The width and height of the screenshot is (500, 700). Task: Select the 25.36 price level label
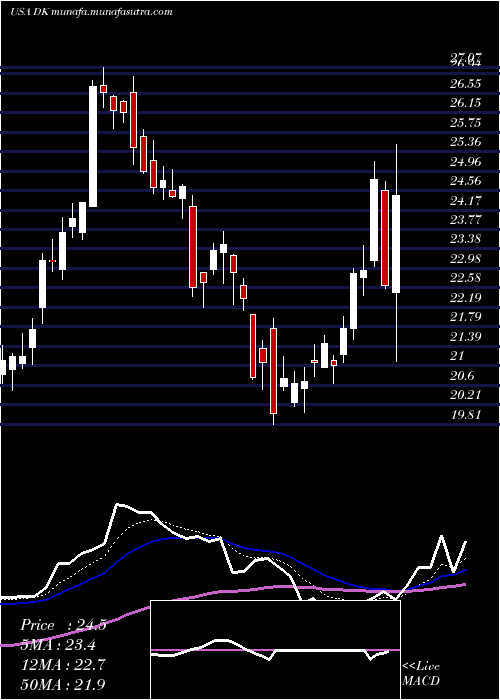tap(465, 142)
